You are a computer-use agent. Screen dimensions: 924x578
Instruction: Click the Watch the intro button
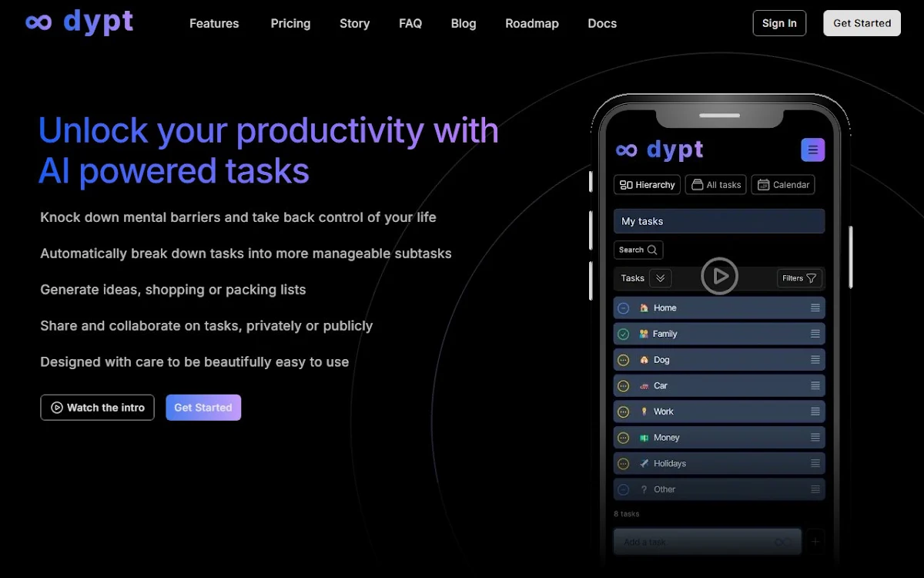click(98, 408)
